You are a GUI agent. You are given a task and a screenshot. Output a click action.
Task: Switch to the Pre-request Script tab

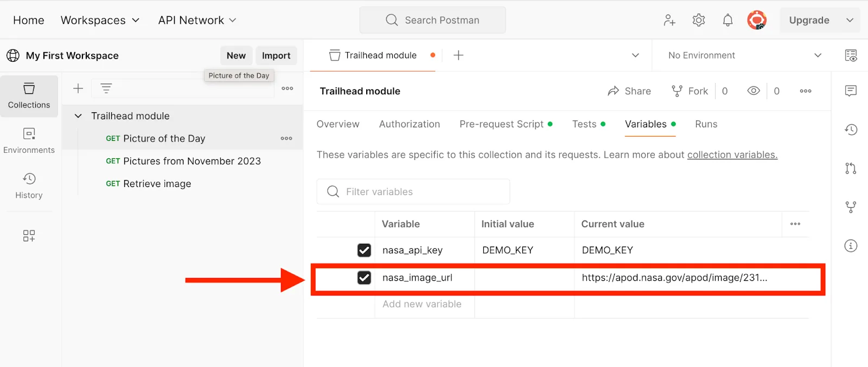[x=506, y=124]
